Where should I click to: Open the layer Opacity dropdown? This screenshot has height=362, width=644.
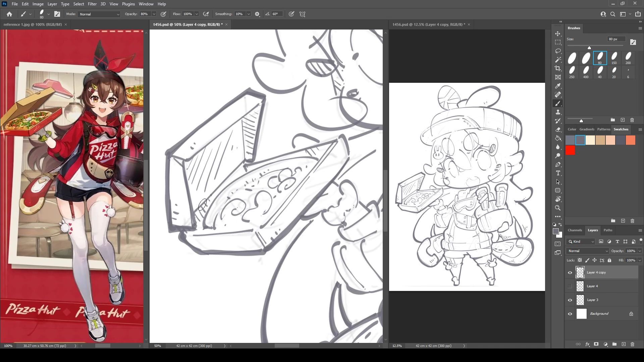[x=640, y=251]
